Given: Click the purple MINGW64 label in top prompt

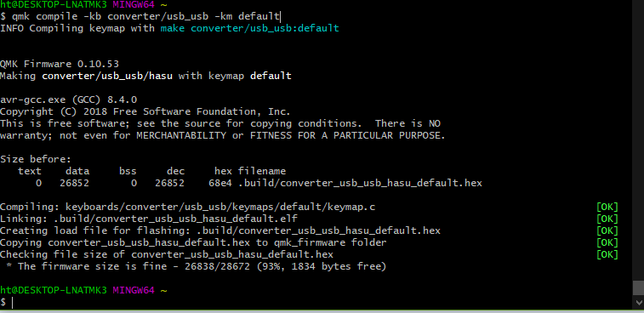Looking at the screenshot, I should click(134, 4).
